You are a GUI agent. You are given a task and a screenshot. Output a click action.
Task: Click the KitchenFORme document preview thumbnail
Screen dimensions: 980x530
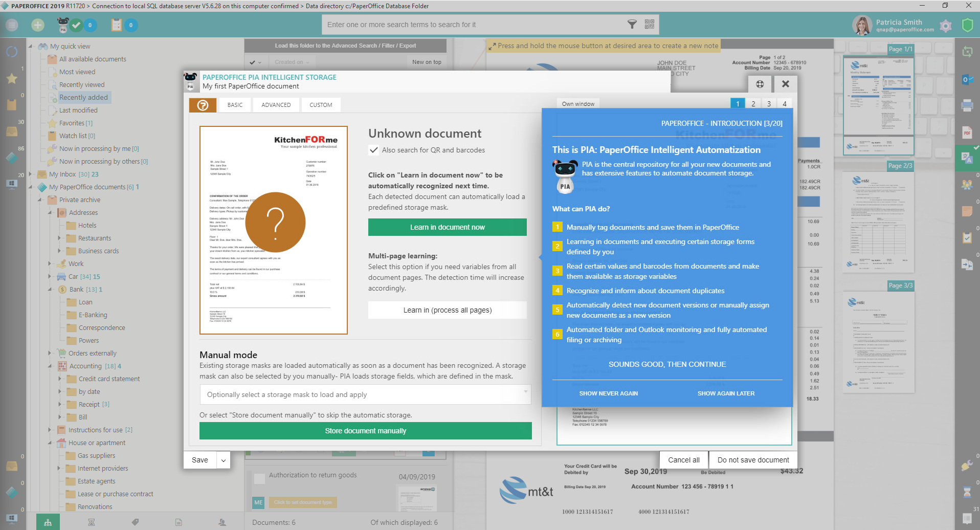point(274,230)
